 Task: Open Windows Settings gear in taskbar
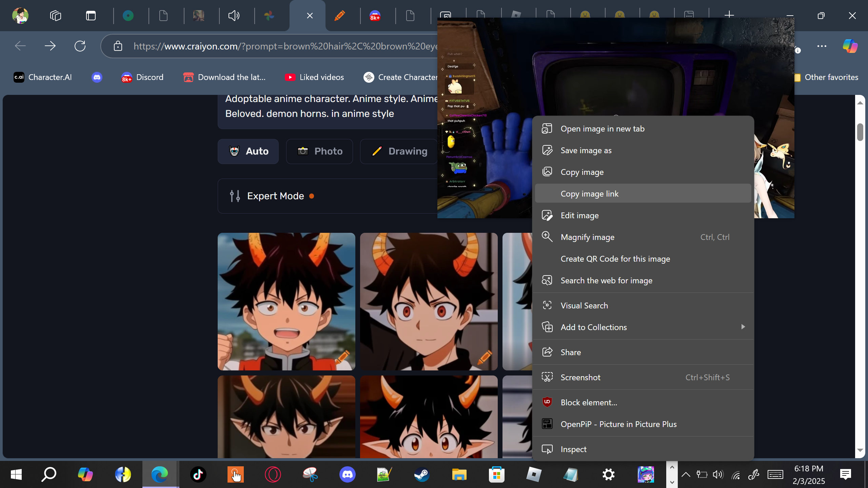pos(608,474)
